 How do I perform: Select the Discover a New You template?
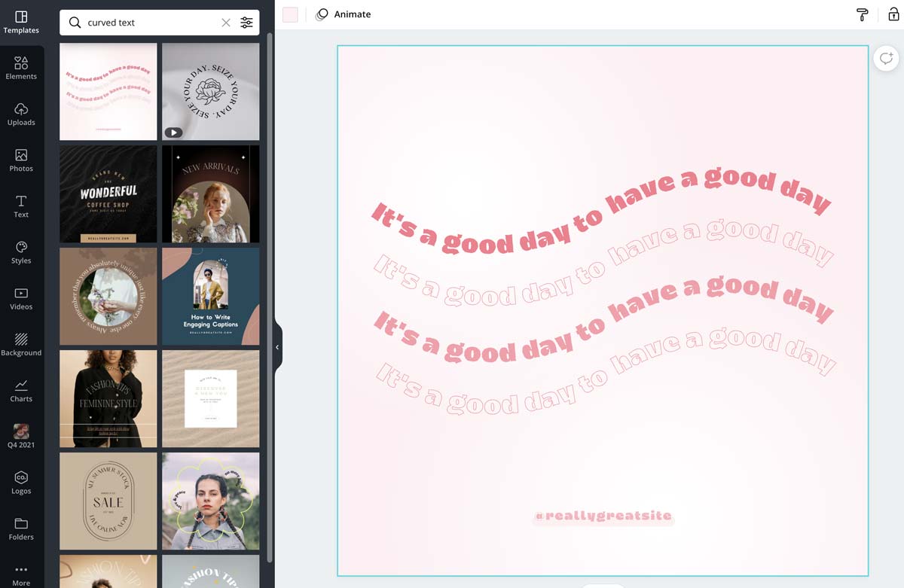[x=211, y=398]
